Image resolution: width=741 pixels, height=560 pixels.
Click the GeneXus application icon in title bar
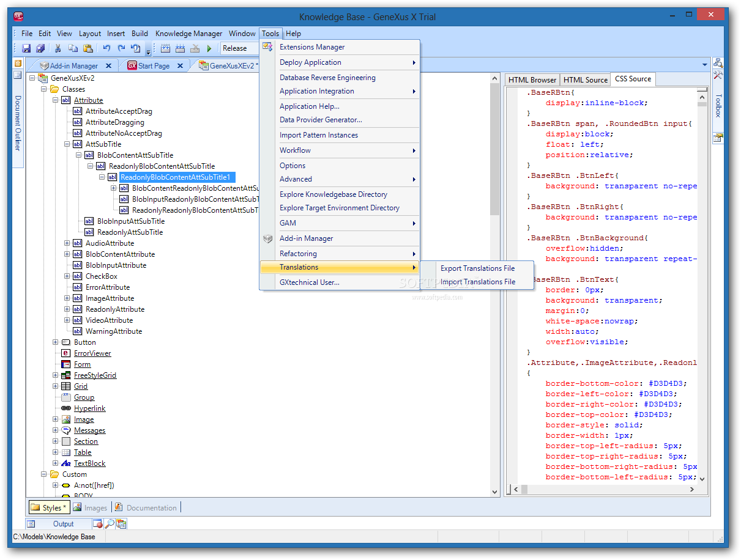click(x=18, y=16)
